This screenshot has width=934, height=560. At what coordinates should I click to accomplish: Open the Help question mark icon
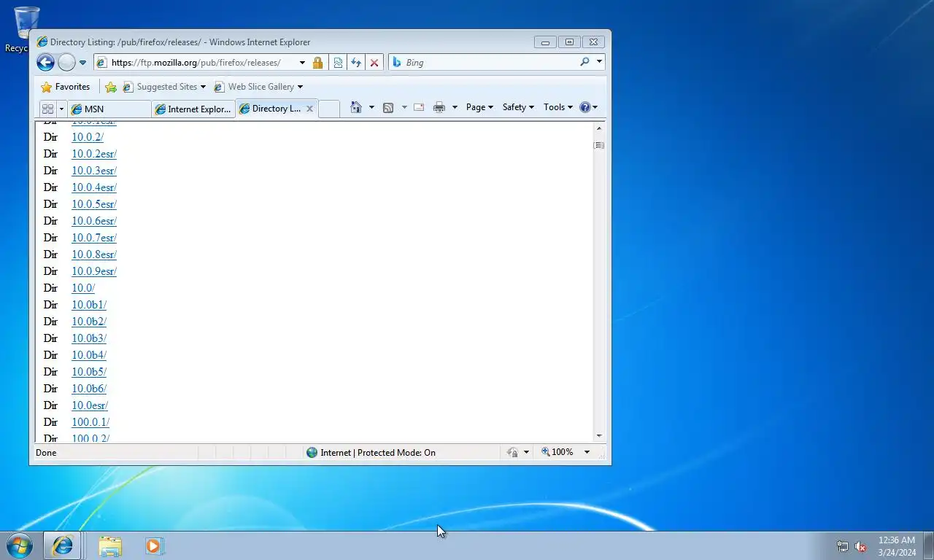click(x=588, y=107)
